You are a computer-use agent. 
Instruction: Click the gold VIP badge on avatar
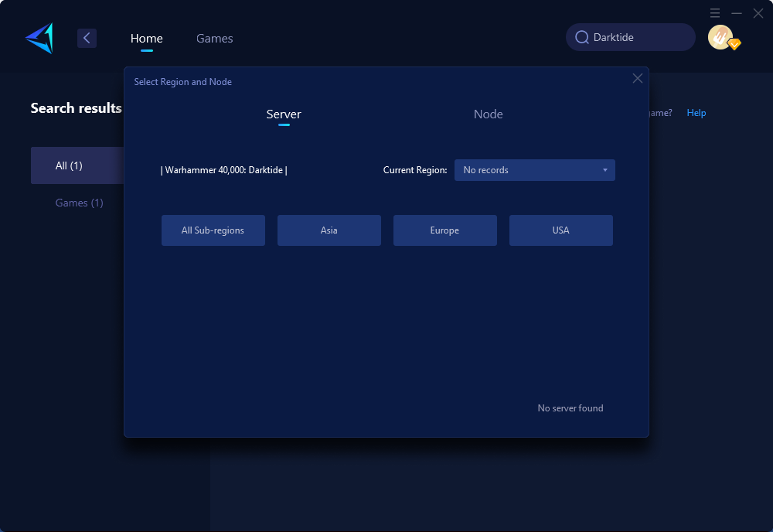[x=734, y=44]
